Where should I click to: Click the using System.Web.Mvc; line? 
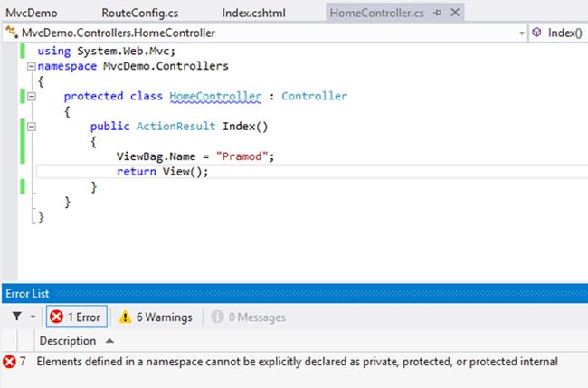(106, 52)
